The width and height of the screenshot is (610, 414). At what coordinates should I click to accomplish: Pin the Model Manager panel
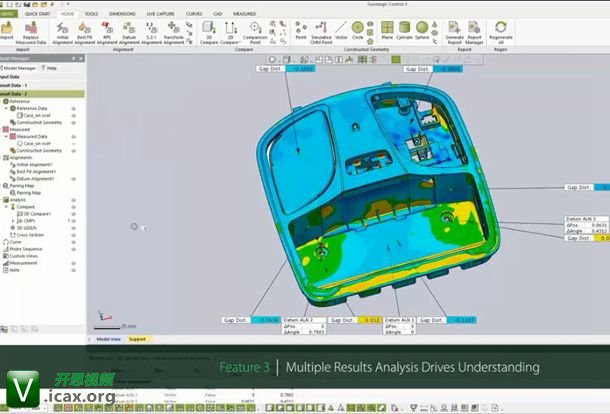[x=74, y=58]
